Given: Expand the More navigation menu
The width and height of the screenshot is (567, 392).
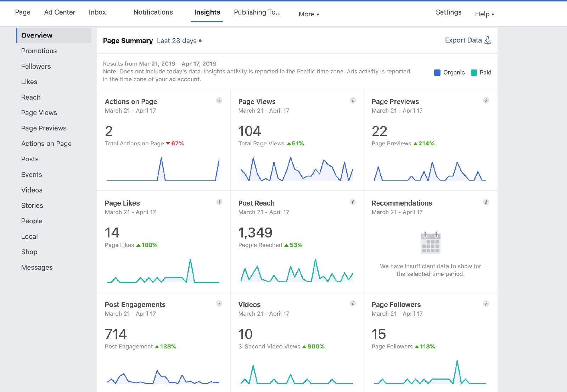Looking at the screenshot, I should tap(308, 14).
